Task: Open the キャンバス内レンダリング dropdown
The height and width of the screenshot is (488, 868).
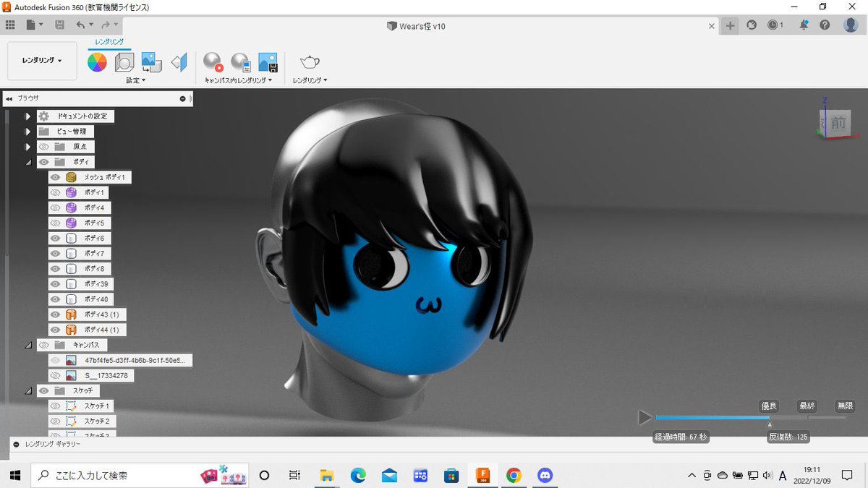Action: pos(239,80)
